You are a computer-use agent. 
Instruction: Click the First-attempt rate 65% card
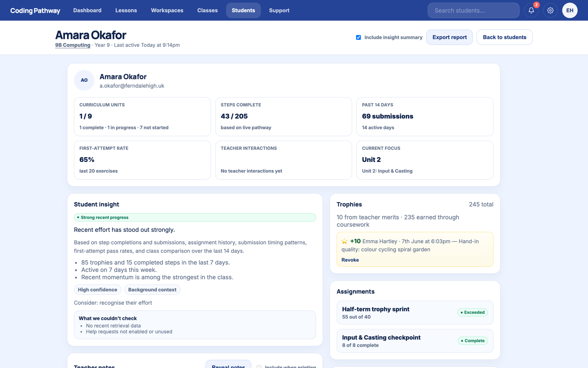142,160
